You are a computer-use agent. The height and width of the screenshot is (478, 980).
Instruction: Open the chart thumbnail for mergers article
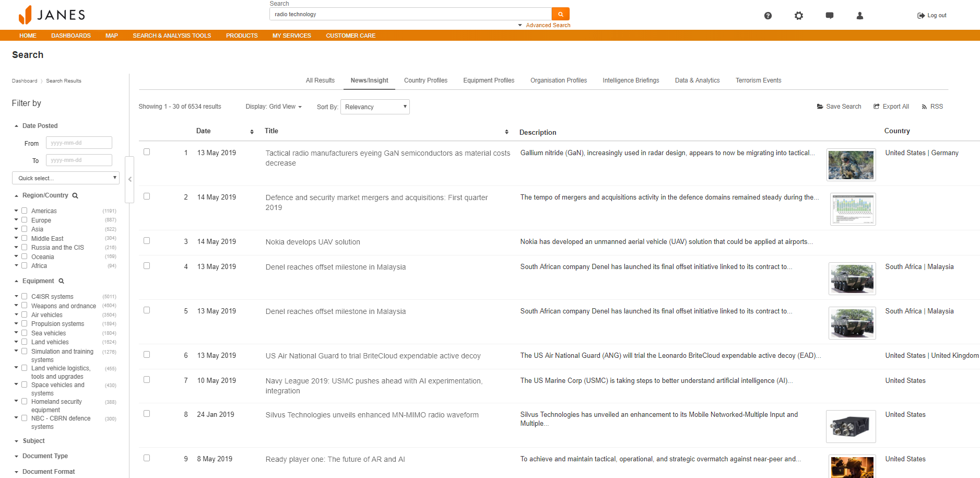(853, 209)
